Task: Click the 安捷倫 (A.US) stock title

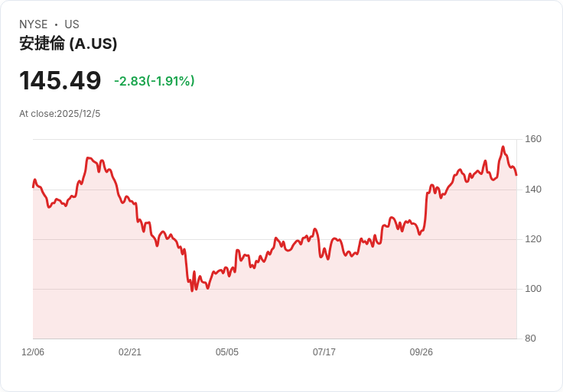Action: [x=68, y=44]
